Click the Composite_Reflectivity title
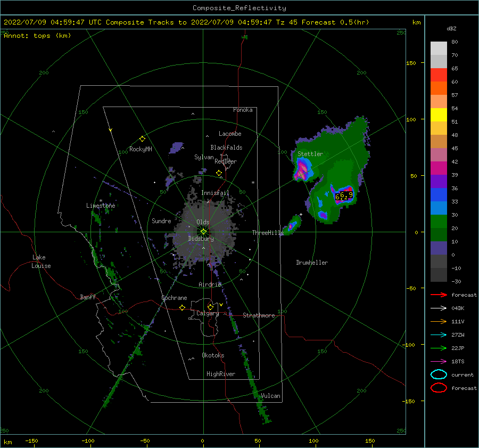Screen dimensions: 479x448 [x=239, y=8]
